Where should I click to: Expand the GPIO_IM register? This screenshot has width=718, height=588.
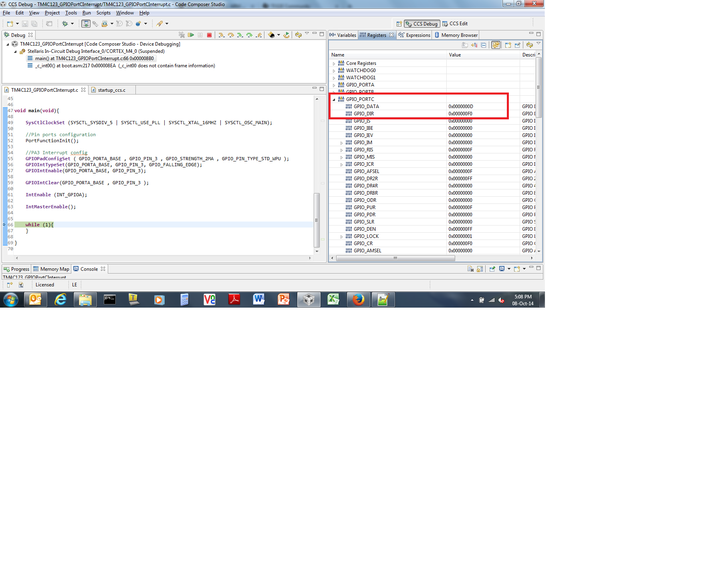pyautogui.click(x=341, y=143)
